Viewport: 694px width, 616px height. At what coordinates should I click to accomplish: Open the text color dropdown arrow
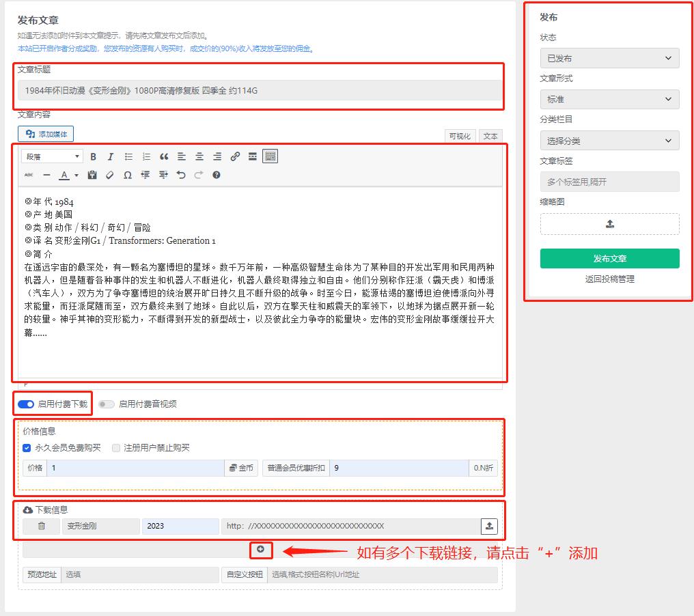77,176
